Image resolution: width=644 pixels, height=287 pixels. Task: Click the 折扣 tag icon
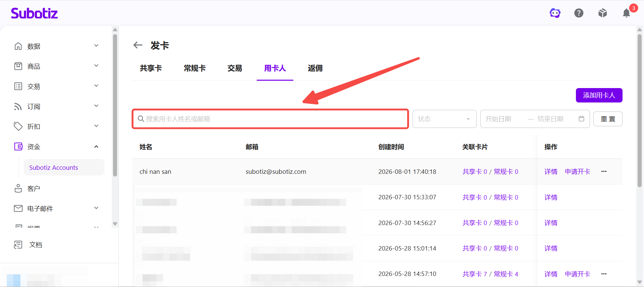click(18, 126)
